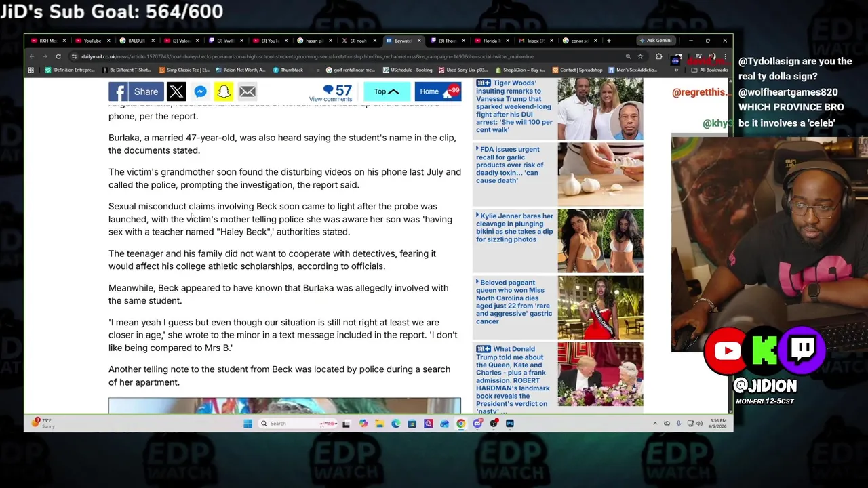Open Thumbtack bookmark
This screenshot has height=488, width=868.
tap(288, 70)
